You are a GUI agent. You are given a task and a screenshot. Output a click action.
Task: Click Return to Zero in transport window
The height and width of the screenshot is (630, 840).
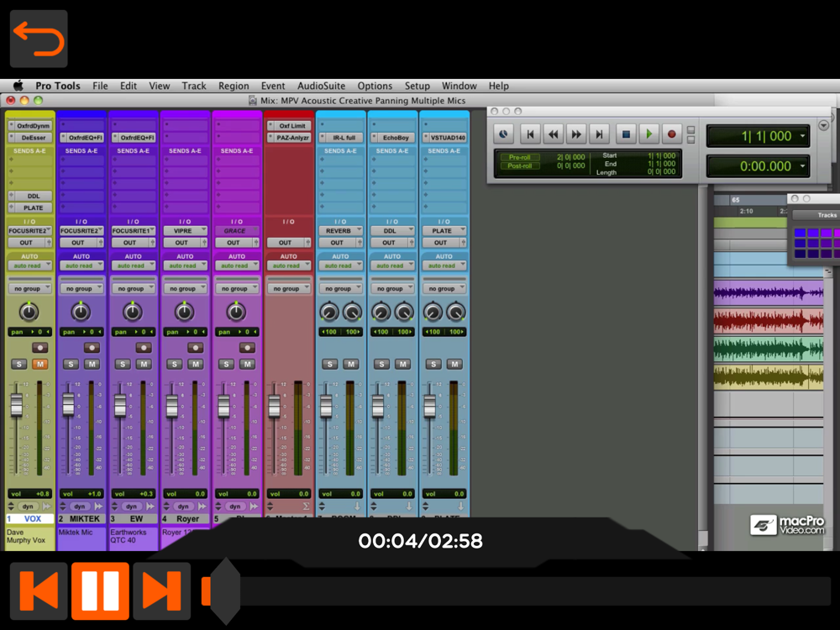tap(530, 134)
